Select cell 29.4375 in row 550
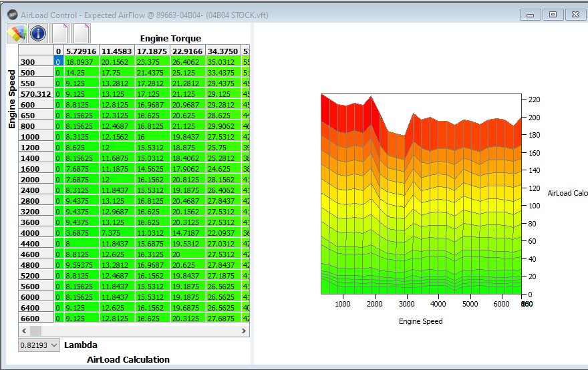The height and width of the screenshot is (370, 588). [223, 83]
